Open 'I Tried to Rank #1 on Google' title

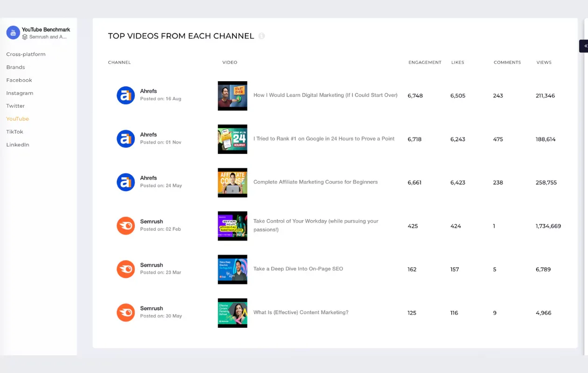pos(324,138)
